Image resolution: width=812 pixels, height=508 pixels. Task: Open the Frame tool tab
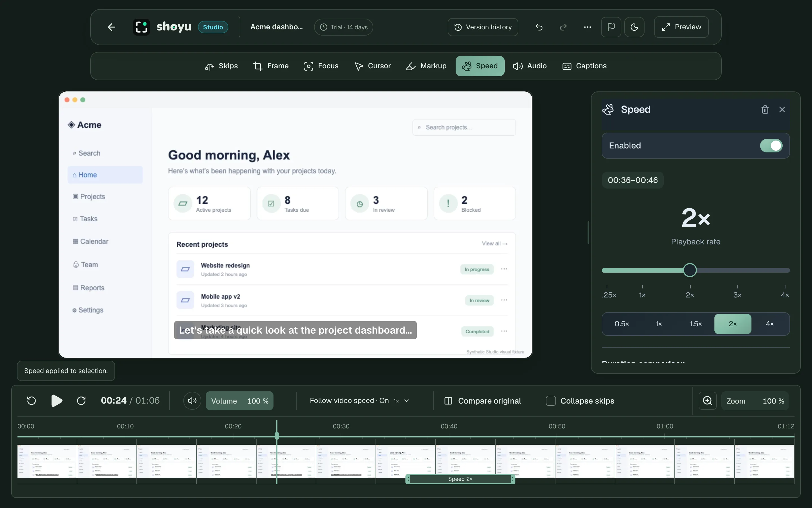click(x=271, y=66)
